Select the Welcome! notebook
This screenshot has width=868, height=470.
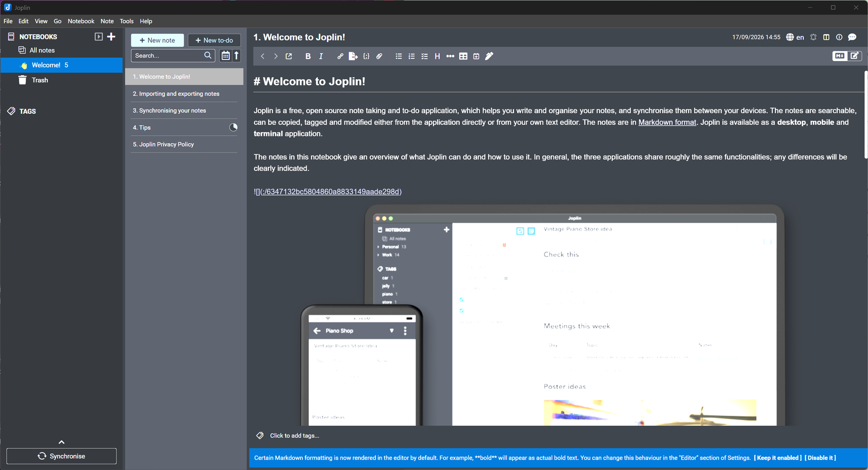(x=62, y=65)
